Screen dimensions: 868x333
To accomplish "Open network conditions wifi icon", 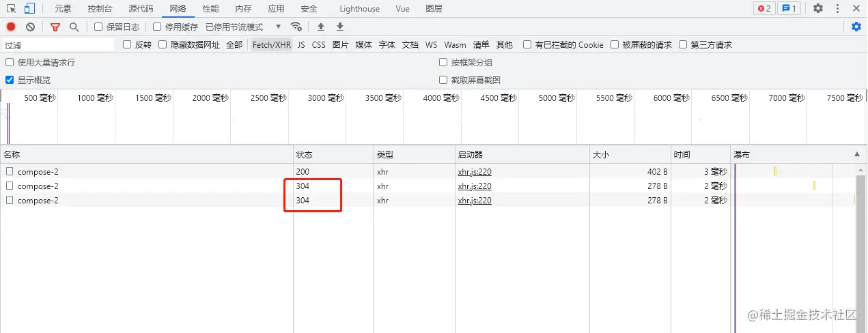I will click(296, 27).
